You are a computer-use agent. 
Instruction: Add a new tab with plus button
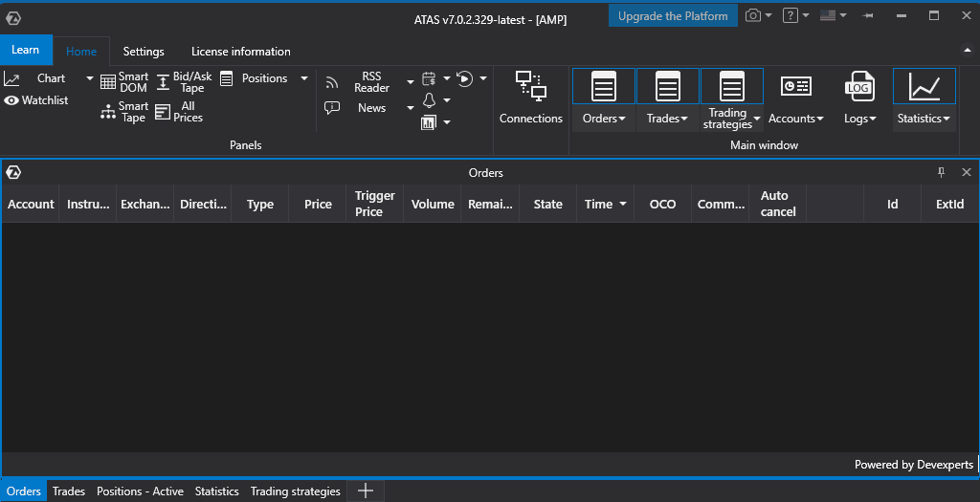366,491
